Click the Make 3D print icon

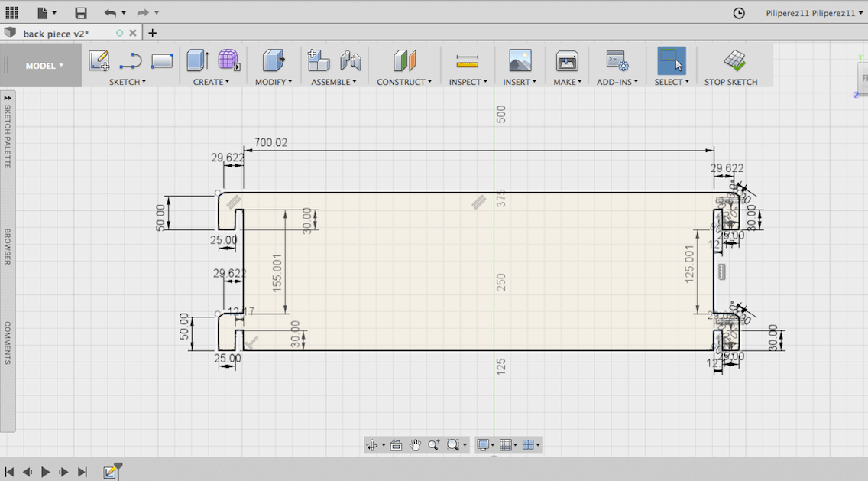pyautogui.click(x=567, y=60)
